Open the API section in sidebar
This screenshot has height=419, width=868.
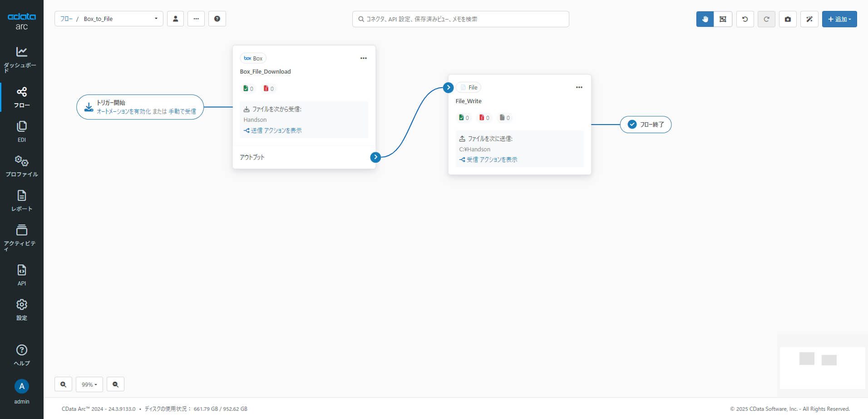click(21, 275)
